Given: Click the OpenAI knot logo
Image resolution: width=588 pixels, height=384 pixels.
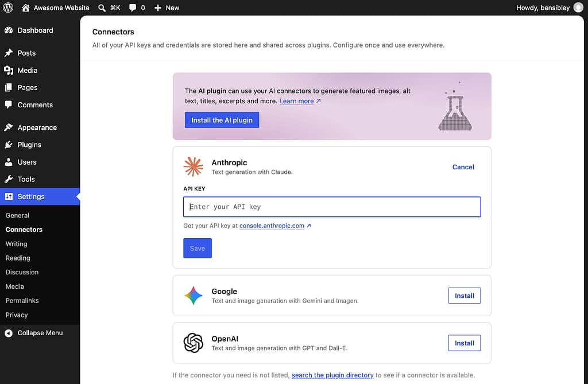Looking at the screenshot, I should (x=194, y=343).
